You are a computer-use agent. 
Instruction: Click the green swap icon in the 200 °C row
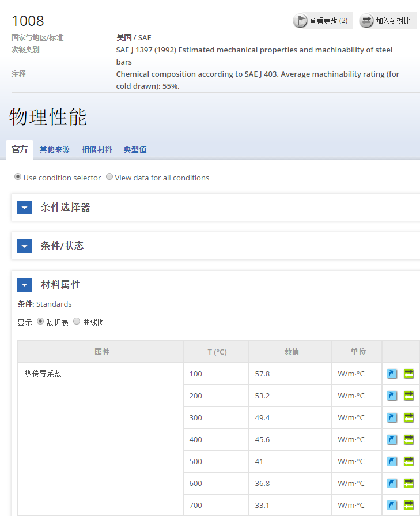[x=408, y=396]
